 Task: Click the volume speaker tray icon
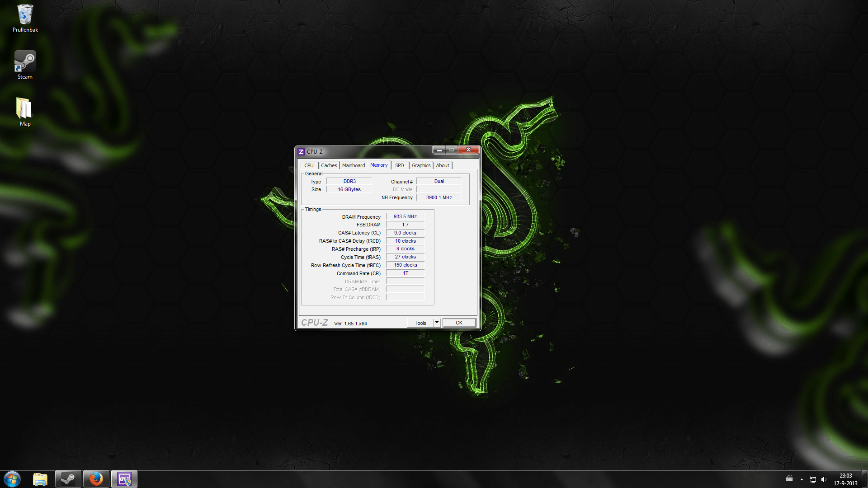tap(824, 479)
